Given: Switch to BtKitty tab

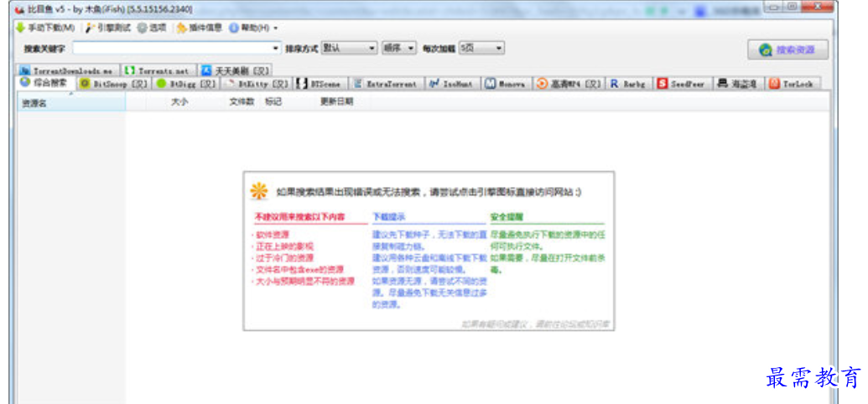Looking at the screenshot, I should pyautogui.click(x=257, y=84).
